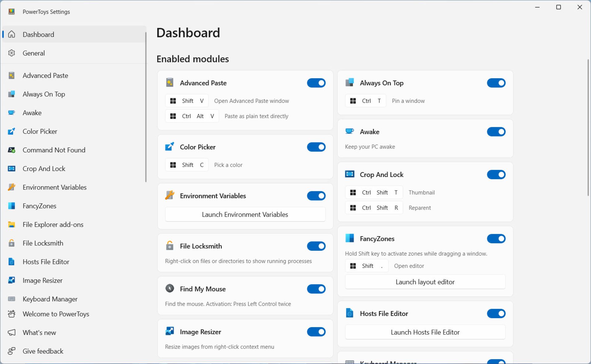Select Image Resizer from sidebar
Viewport: 591px width, 364px height.
pyautogui.click(x=42, y=280)
